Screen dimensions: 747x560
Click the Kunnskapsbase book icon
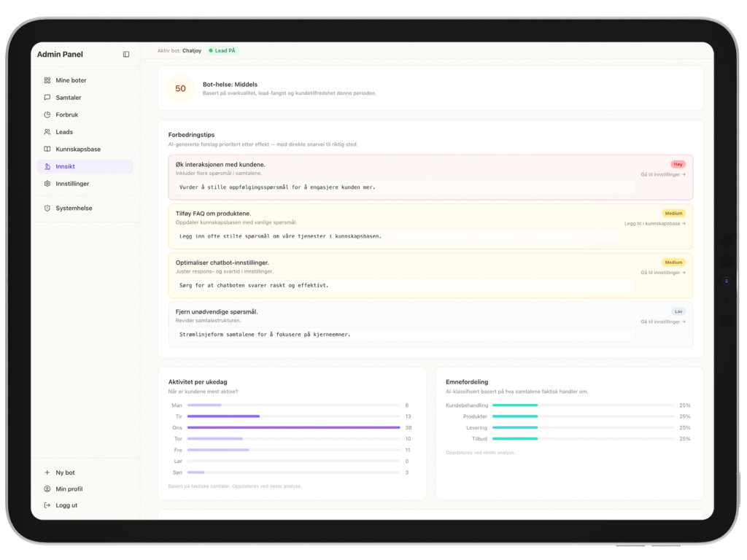click(47, 149)
